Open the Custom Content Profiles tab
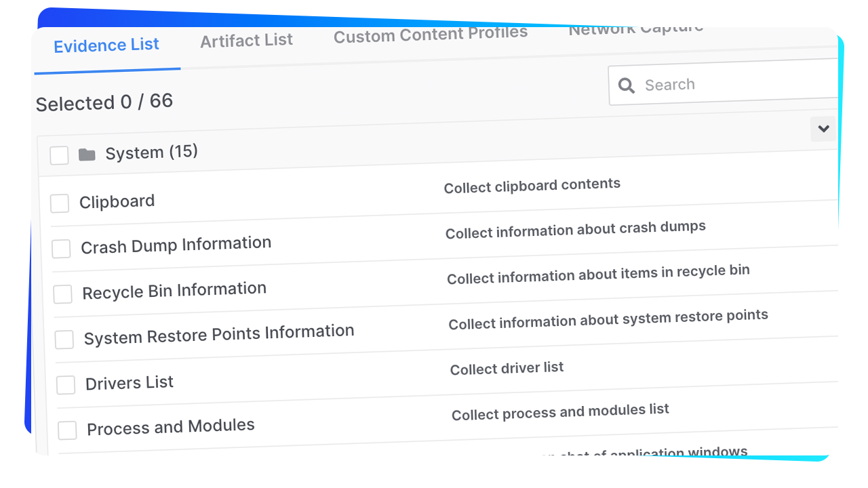The width and height of the screenshot is (868, 488). (430, 35)
